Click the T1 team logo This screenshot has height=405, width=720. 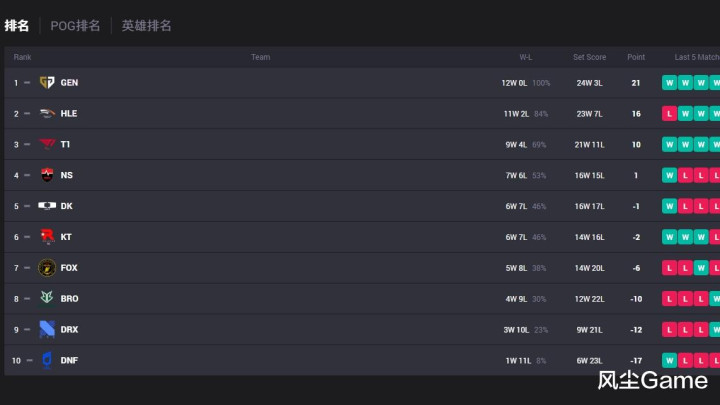click(x=47, y=145)
